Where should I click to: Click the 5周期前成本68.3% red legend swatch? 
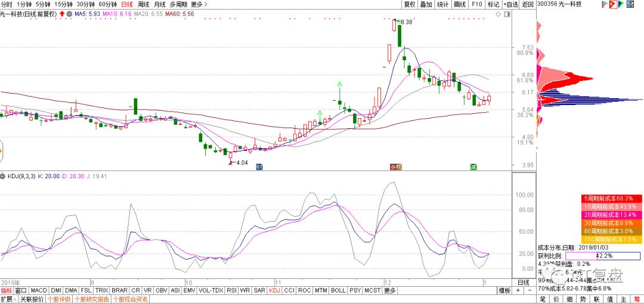[612, 198]
